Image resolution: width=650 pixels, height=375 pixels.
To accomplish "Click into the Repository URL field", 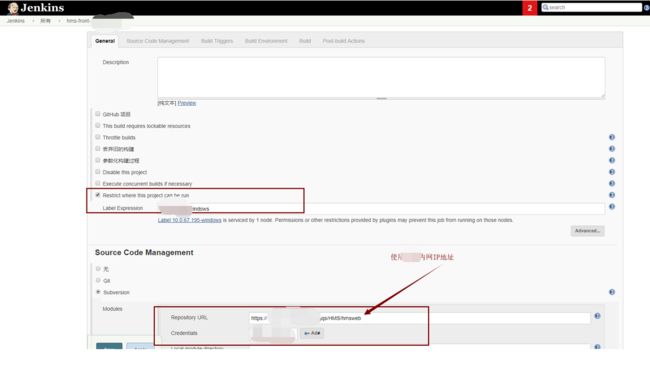I will 420,318.
